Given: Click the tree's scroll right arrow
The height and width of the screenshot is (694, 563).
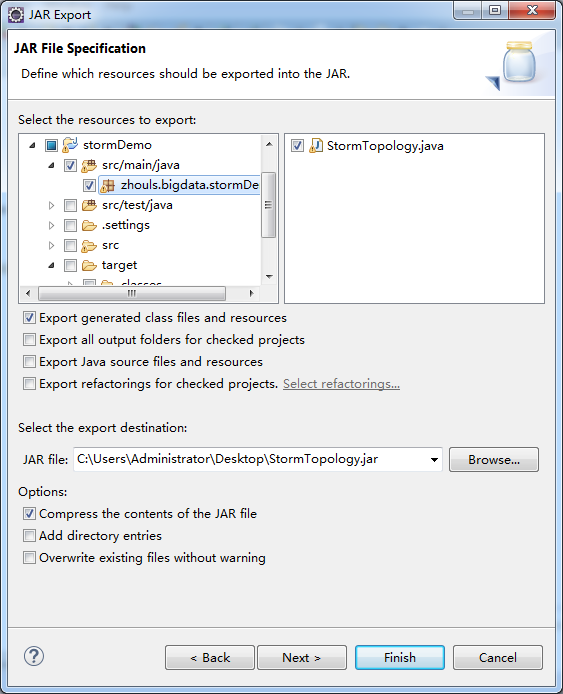Looking at the screenshot, I should click(251, 293).
